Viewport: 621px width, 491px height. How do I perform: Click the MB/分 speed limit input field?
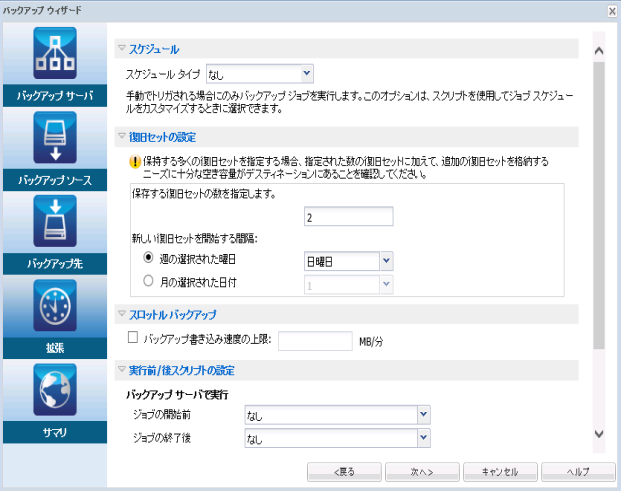point(315,341)
